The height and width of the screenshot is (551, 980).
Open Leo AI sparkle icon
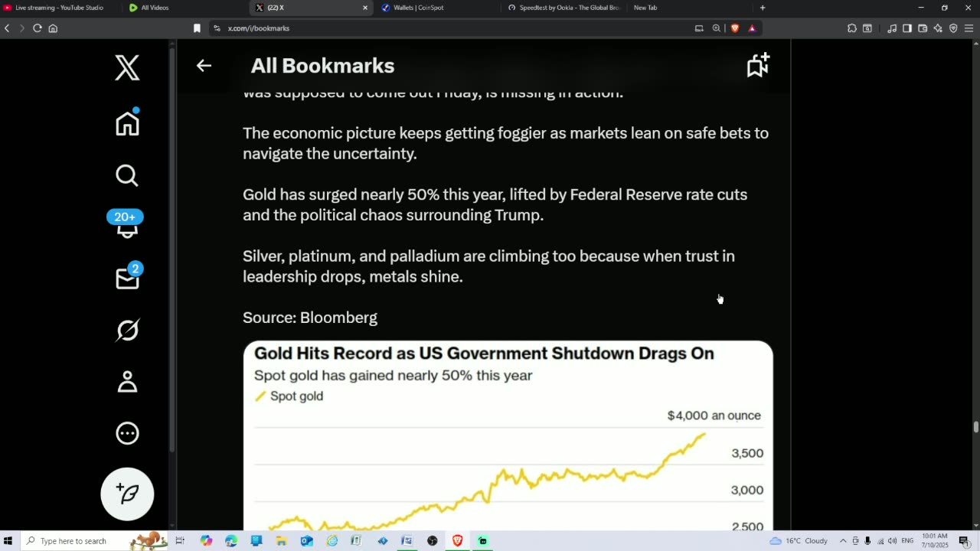[x=938, y=28]
